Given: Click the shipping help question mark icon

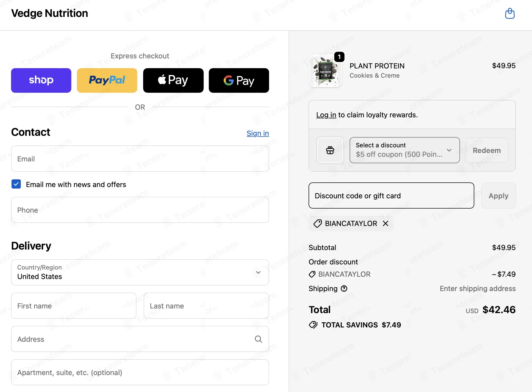Looking at the screenshot, I should click(x=344, y=288).
